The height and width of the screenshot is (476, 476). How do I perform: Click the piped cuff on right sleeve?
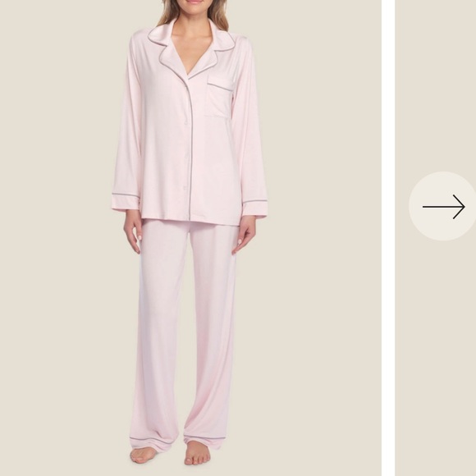pyautogui.click(x=254, y=207)
